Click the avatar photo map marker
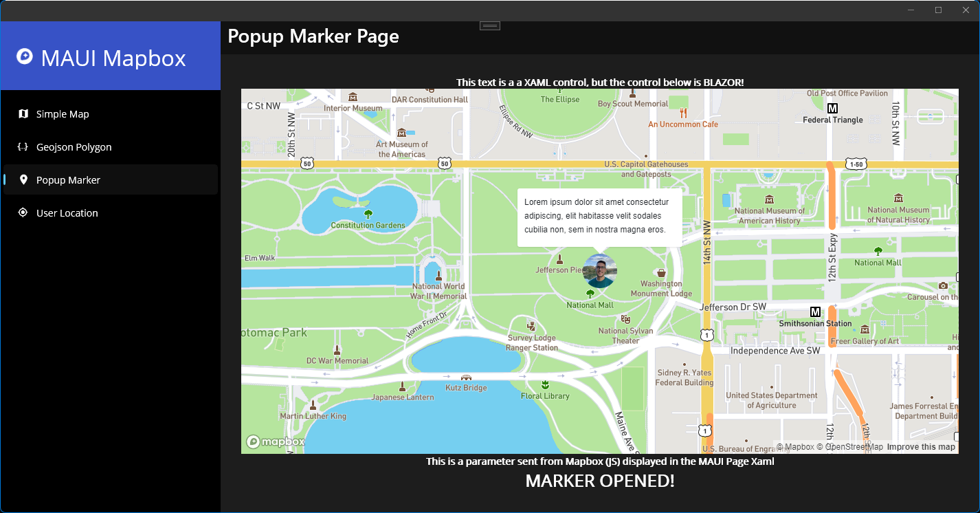Screen dimensions: 980x513 (599, 272)
